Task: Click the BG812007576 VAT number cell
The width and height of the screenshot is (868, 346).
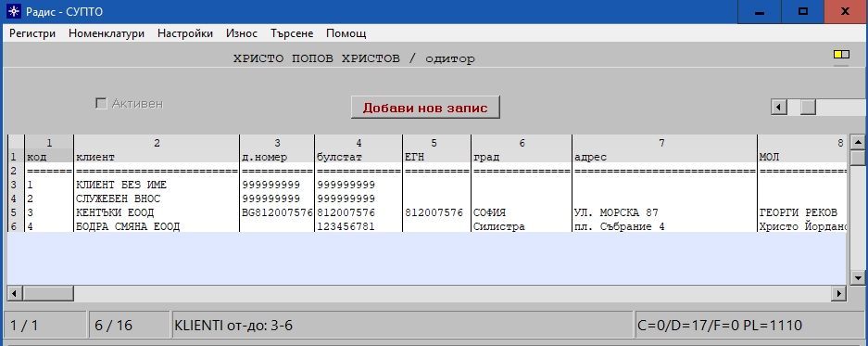Action: [x=277, y=212]
